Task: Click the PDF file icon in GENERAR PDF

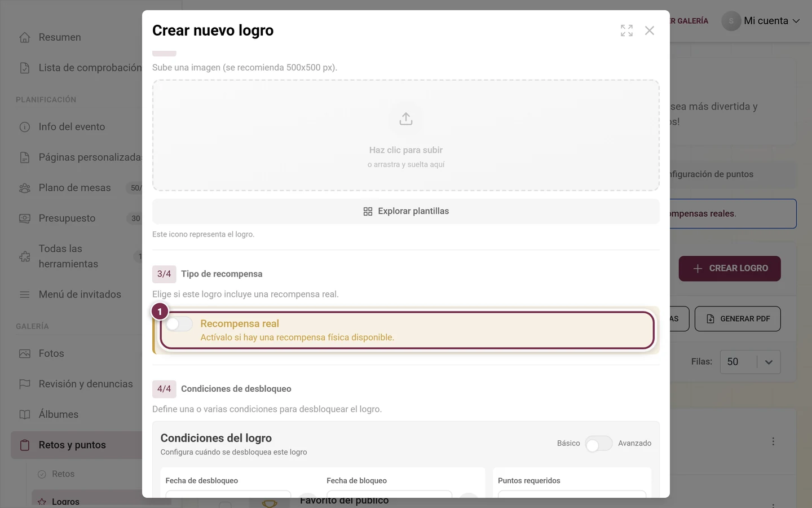Action: [x=710, y=319]
